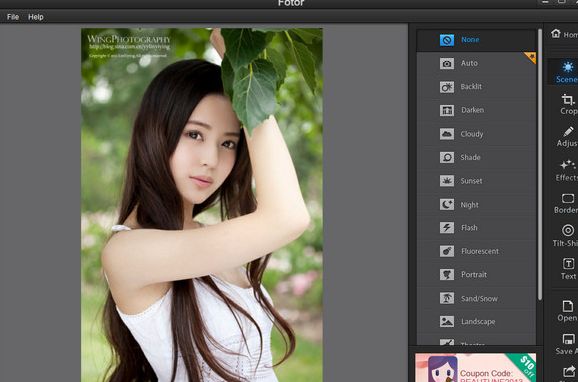Open the Help menu
The height and width of the screenshot is (382, 578).
(x=36, y=17)
